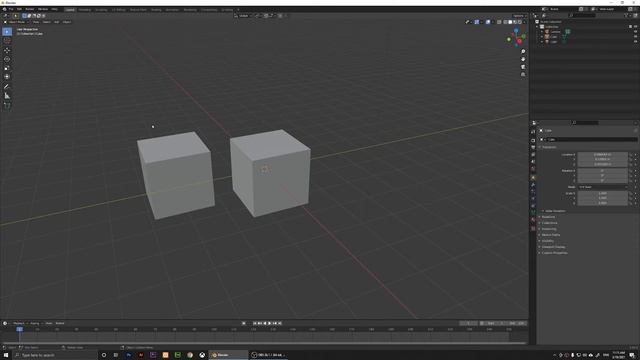Collapse the Transform panel
This screenshot has width=640, height=360.
click(x=549, y=147)
